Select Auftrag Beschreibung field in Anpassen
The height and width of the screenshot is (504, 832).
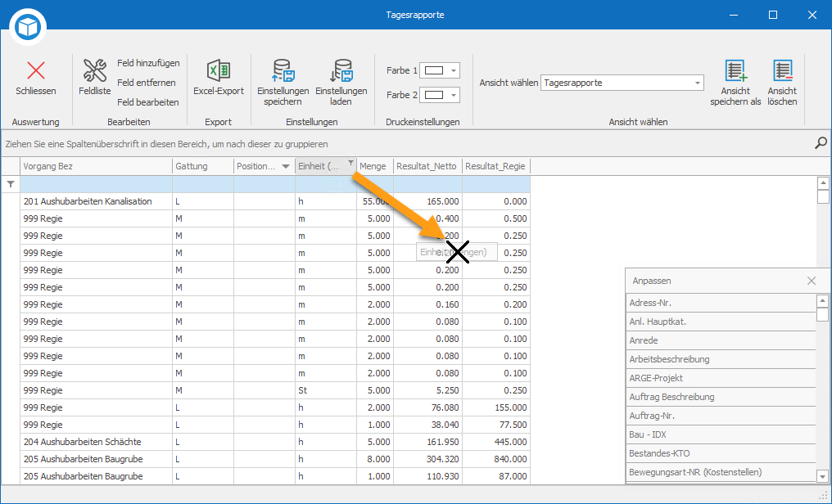(x=721, y=397)
